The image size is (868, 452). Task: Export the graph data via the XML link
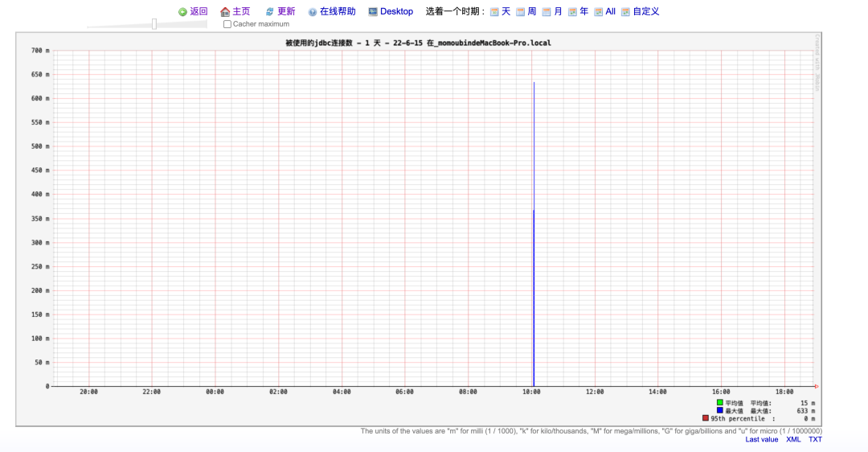pyautogui.click(x=793, y=439)
